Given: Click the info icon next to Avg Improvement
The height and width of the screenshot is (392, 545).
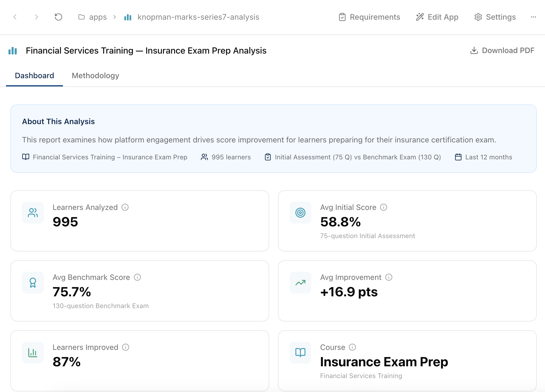Looking at the screenshot, I should tap(389, 277).
